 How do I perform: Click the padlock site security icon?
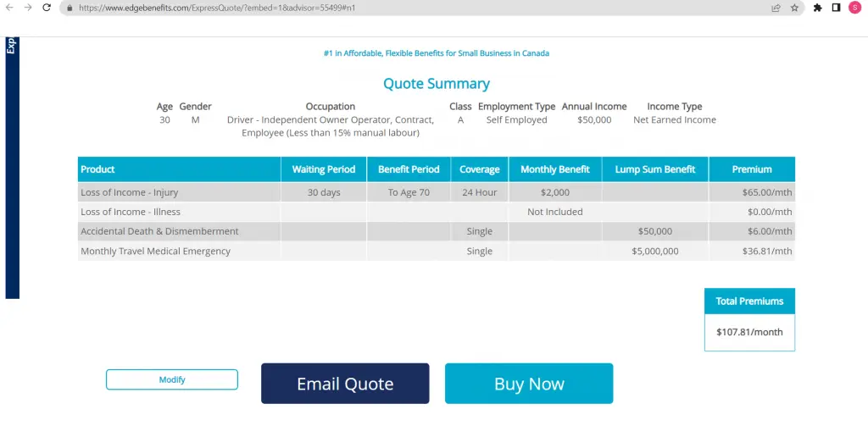click(x=70, y=8)
